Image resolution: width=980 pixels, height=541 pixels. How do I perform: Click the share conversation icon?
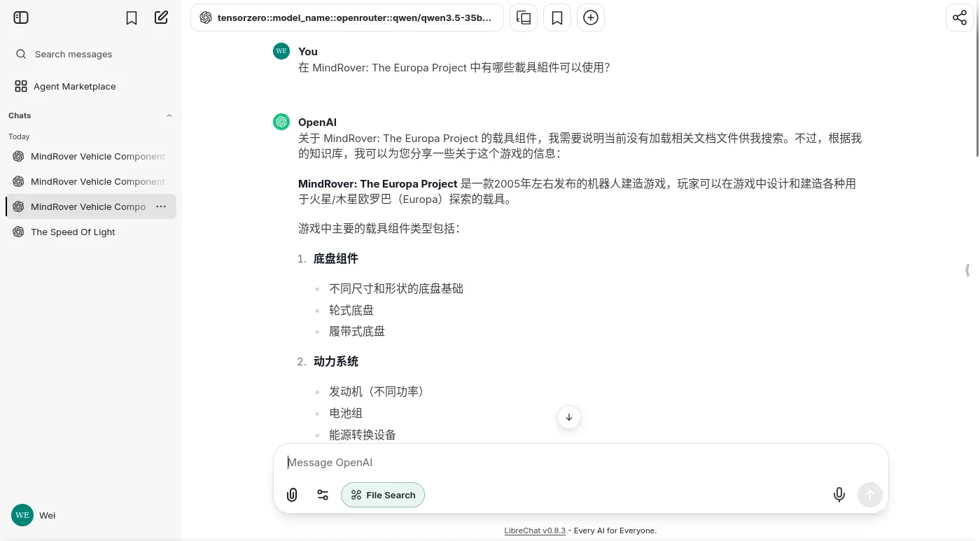(960, 17)
